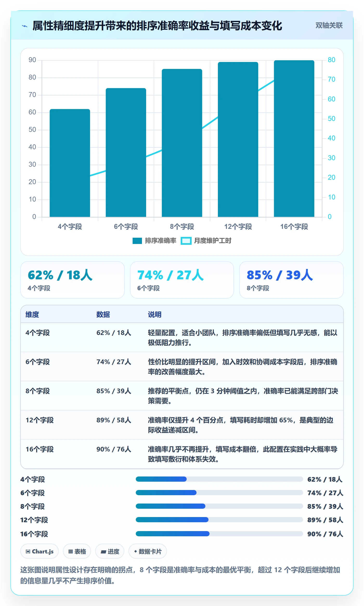Screen dimensions: 364x606
Task: Click the chart bar for 4个字段
Action: tap(70, 163)
